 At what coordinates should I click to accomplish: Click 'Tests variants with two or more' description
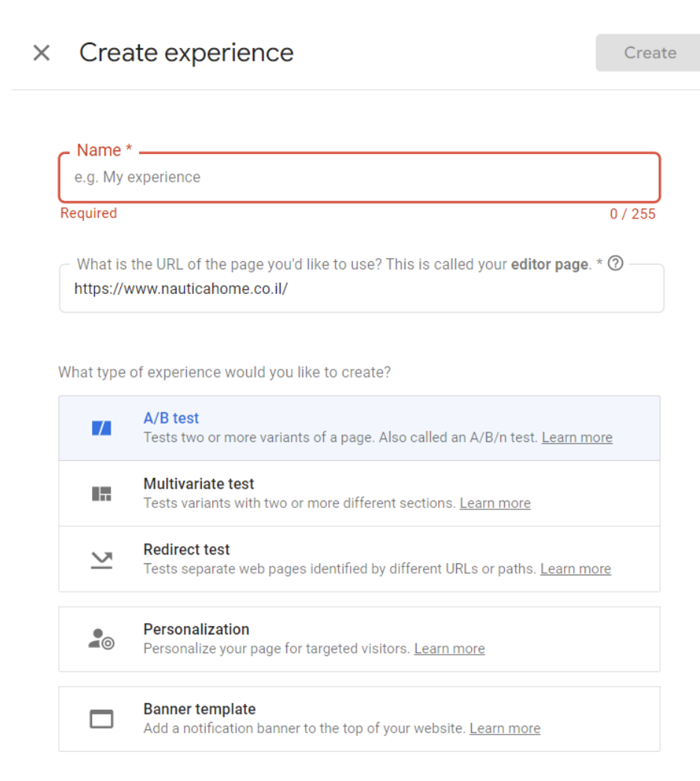300,503
